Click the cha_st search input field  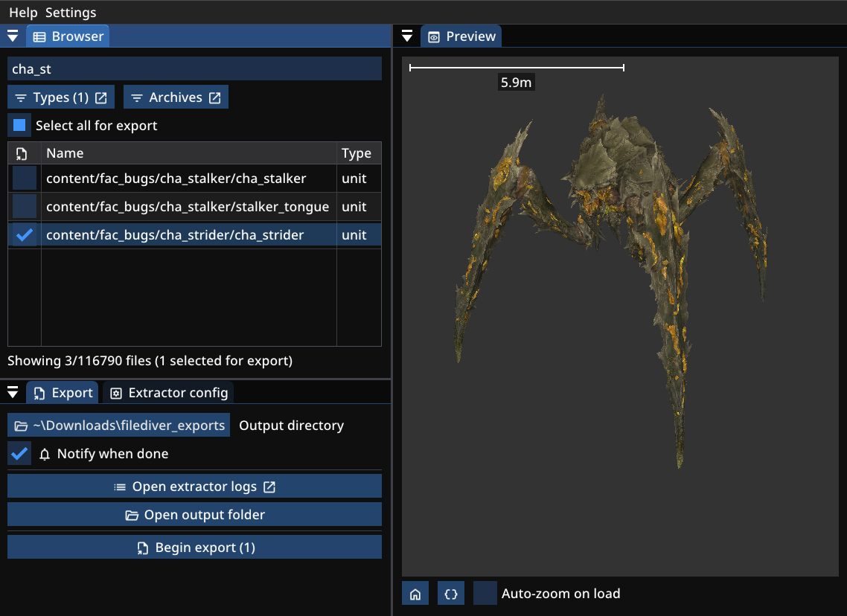(x=194, y=69)
